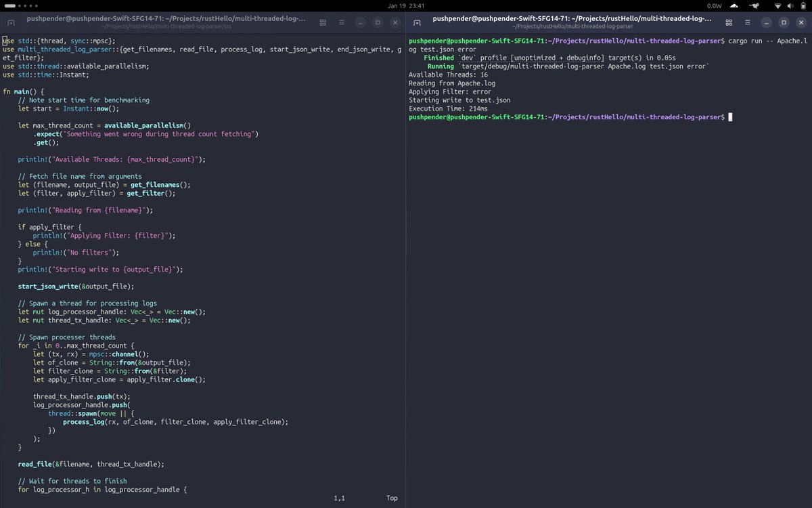Click the 'Available Threads: 16' terminal output
812x508 pixels.
pos(448,75)
